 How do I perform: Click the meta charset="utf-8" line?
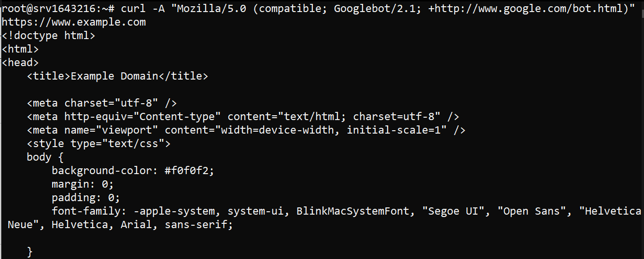102,103
